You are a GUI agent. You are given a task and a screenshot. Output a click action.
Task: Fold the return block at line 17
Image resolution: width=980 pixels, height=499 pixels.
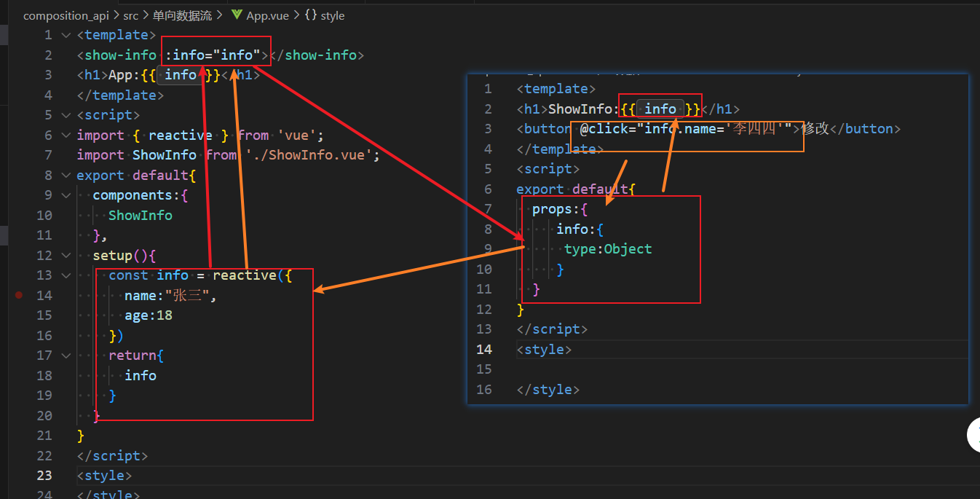tap(66, 355)
